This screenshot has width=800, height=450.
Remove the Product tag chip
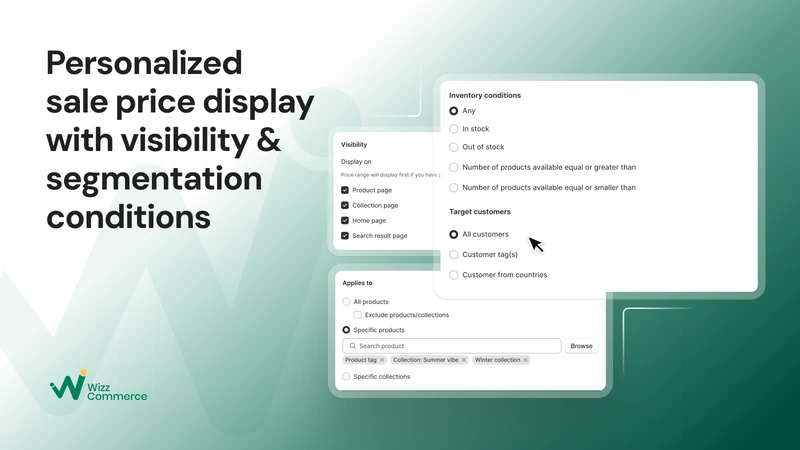coord(382,360)
